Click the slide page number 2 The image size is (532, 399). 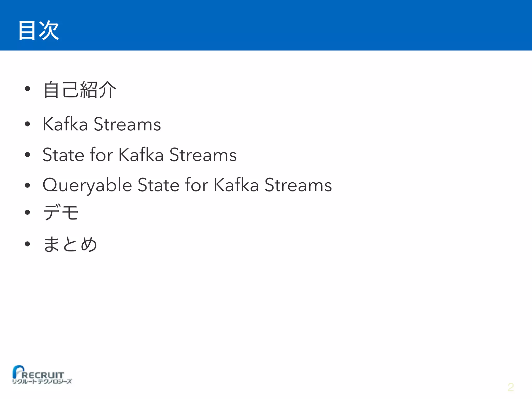coord(511,387)
